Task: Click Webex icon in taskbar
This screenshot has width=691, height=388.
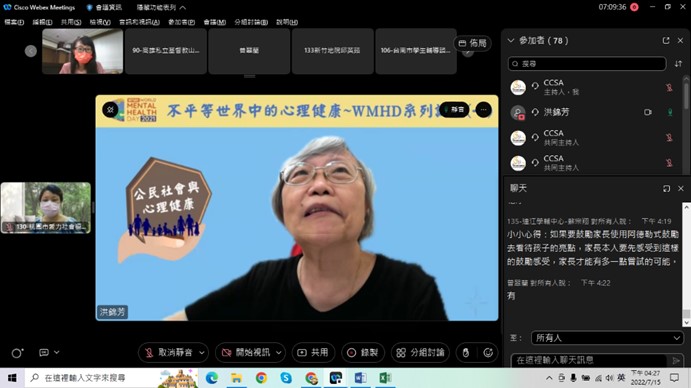Action: click(335, 378)
